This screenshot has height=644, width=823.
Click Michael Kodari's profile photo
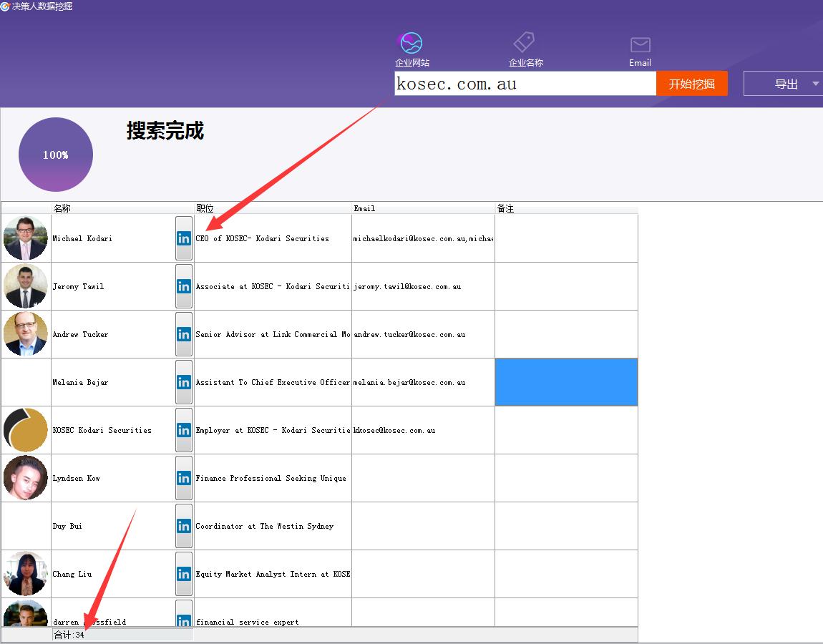[25, 238]
